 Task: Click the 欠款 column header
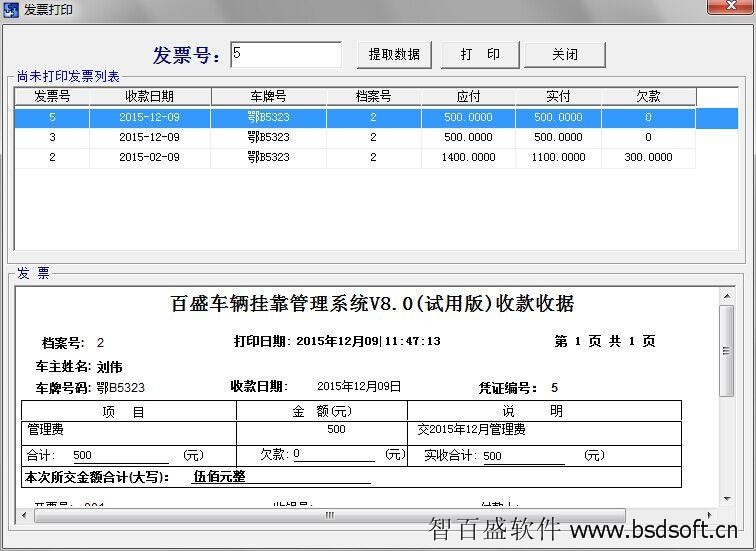click(648, 96)
